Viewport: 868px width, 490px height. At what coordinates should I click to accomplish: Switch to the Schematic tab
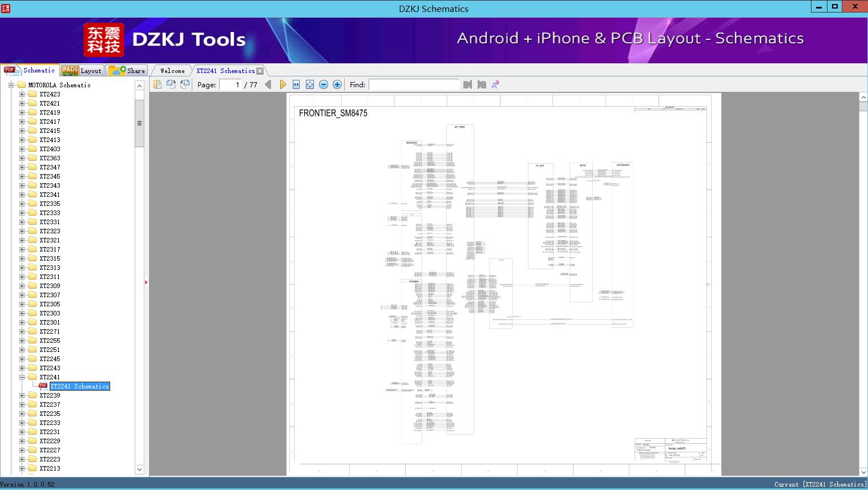pos(30,70)
